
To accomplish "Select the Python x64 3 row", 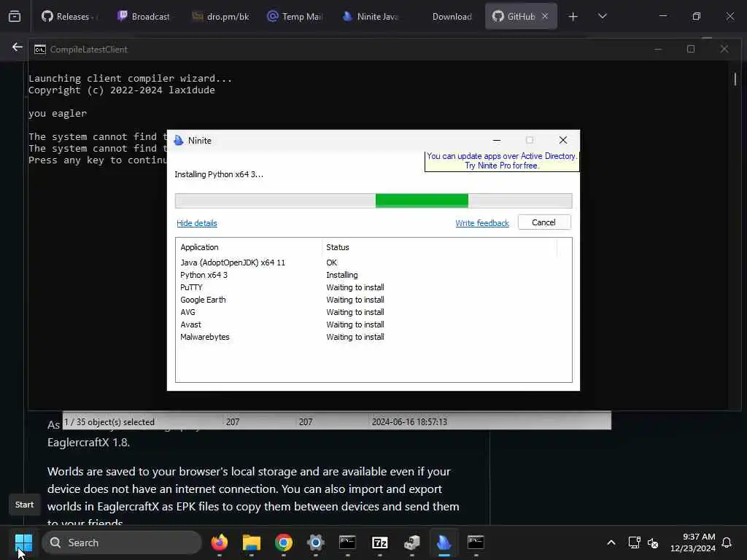I will tap(373, 275).
